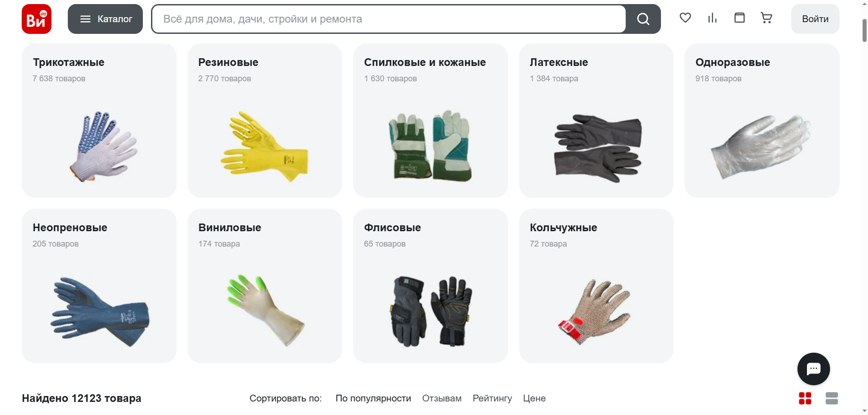Sort by По популярности
Image resolution: width=868 pixels, height=415 pixels.
[x=373, y=398]
